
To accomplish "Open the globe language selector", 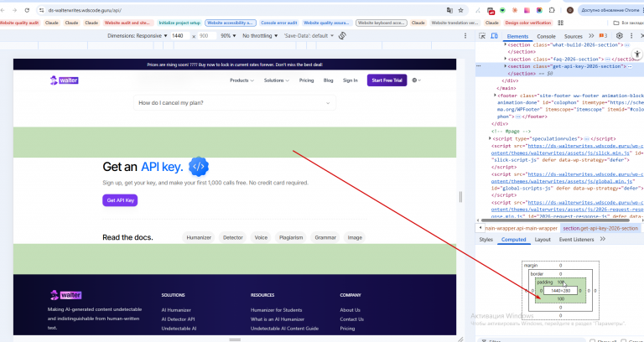I will pyautogui.click(x=417, y=80).
